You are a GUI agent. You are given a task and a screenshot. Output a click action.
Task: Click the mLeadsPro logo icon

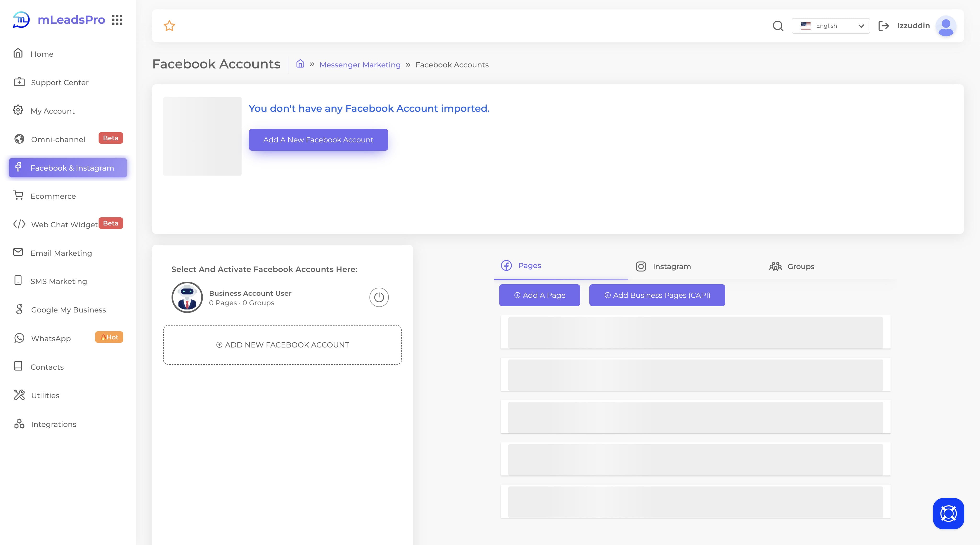point(21,19)
